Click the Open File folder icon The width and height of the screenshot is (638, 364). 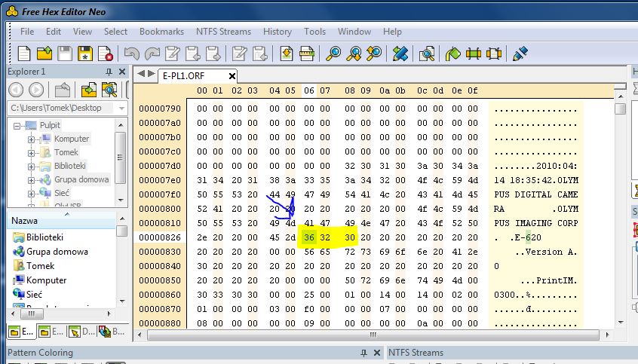[x=44, y=54]
